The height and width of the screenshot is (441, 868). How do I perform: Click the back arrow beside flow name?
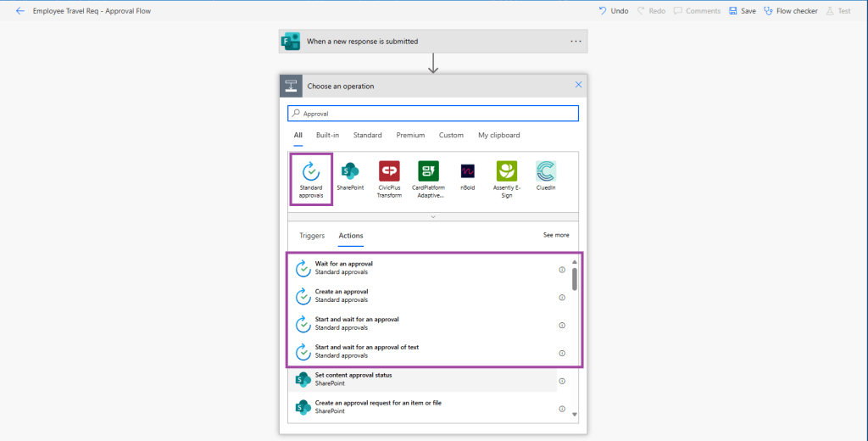tap(20, 11)
